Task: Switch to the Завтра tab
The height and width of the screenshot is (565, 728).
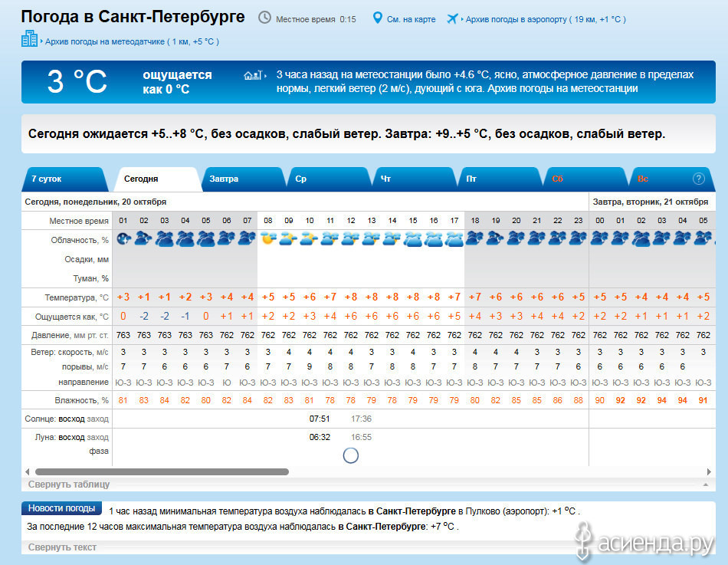Action: coord(224,179)
